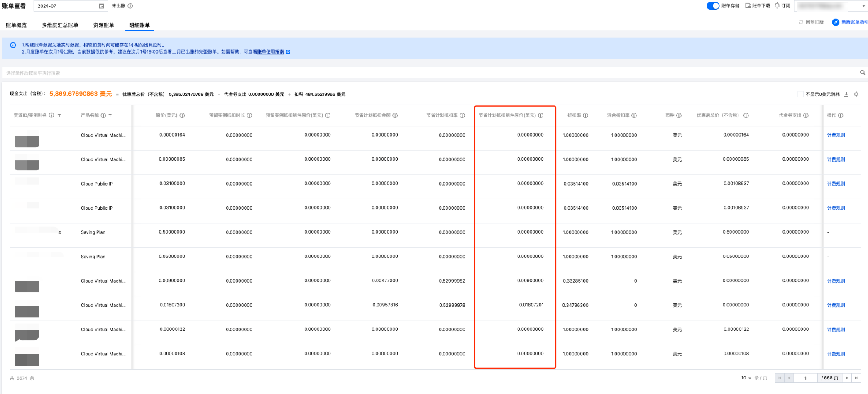
Task: Open the 产品名称 column filter
Action: tap(110, 115)
